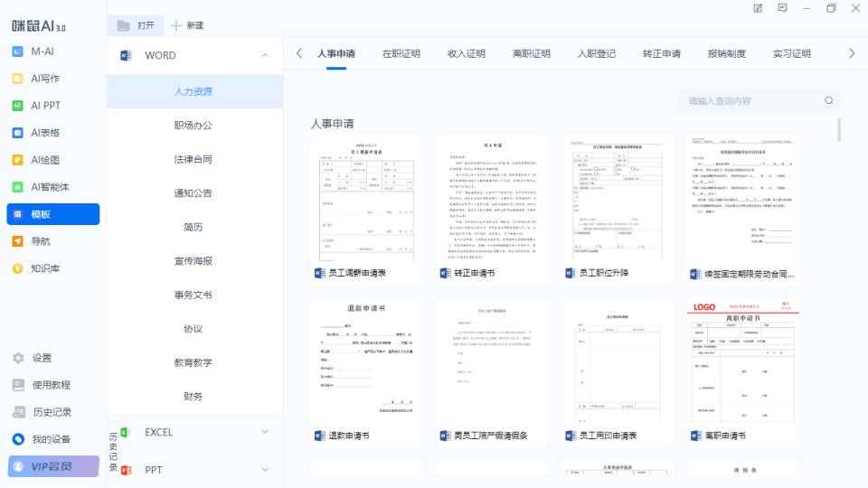This screenshot has width=868, height=488.
Task: Open the 离职申请书 template thumbnail
Action: click(x=741, y=361)
